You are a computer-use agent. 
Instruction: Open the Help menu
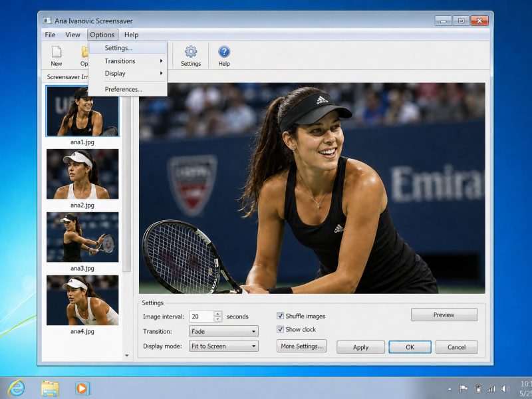click(x=131, y=35)
